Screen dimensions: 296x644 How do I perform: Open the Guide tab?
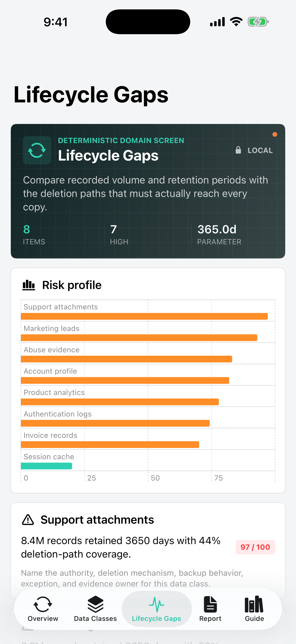coord(254,609)
